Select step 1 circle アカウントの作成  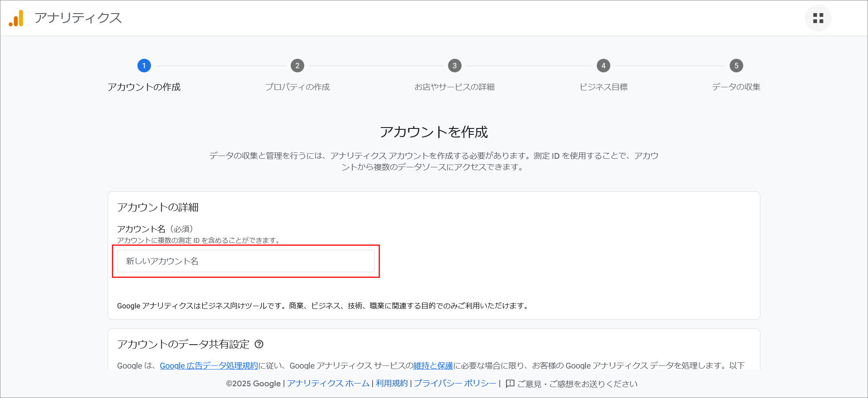[144, 66]
